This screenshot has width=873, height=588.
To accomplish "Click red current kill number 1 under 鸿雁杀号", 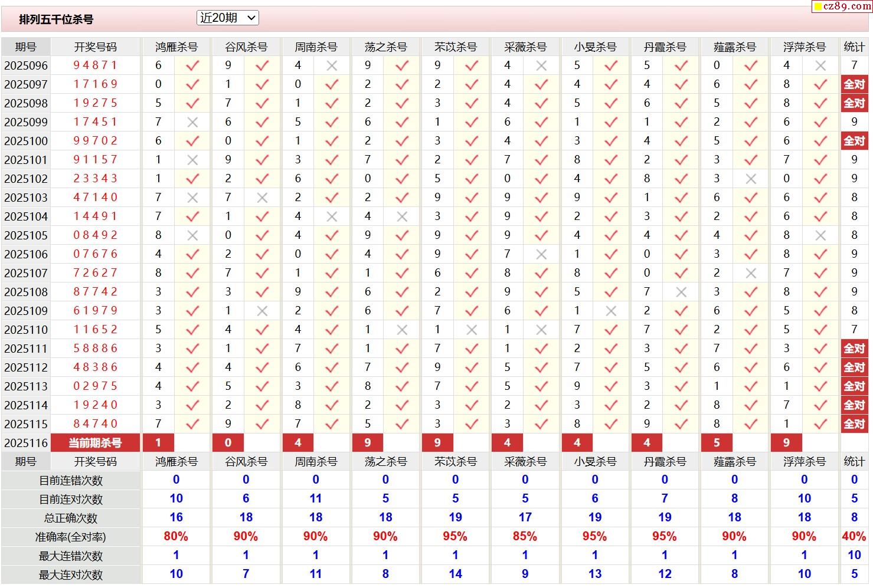I will tap(158, 443).
